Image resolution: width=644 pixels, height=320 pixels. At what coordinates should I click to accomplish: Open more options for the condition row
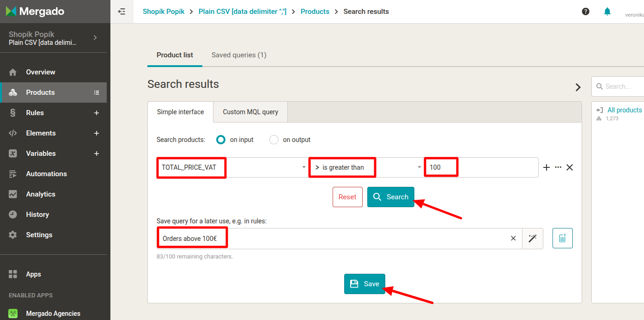(558, 167)
